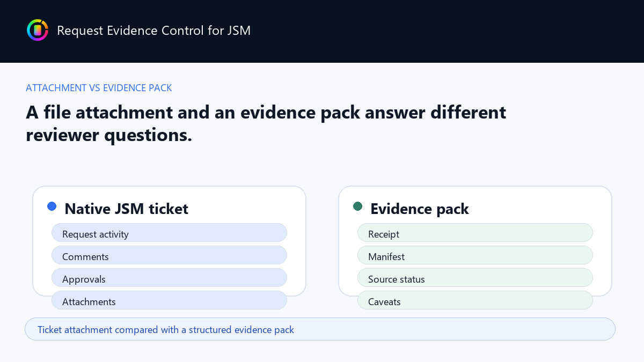This screenshot has height=362, width=644.
Task: Click the "Request Evidence Control for JSM" title
Action: click(x=153, y=31)
